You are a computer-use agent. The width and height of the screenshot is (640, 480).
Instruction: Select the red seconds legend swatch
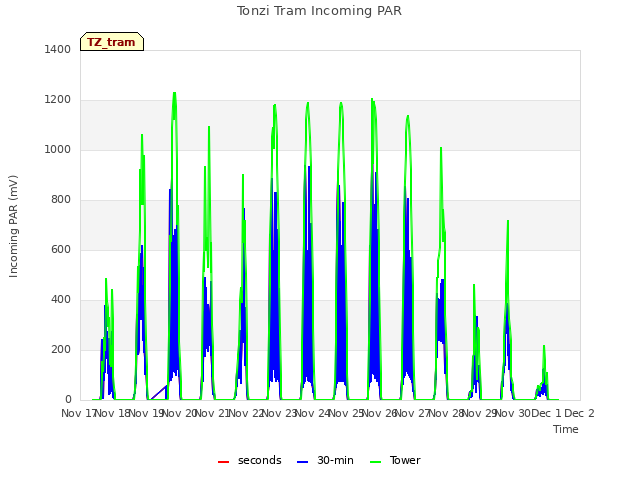224,462
